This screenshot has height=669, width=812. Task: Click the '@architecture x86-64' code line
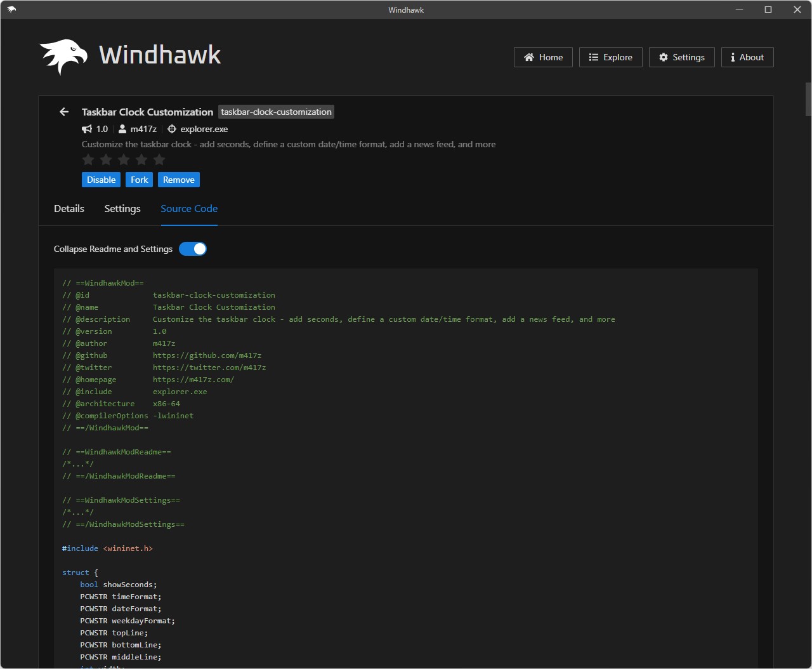(x=121, y=404)
